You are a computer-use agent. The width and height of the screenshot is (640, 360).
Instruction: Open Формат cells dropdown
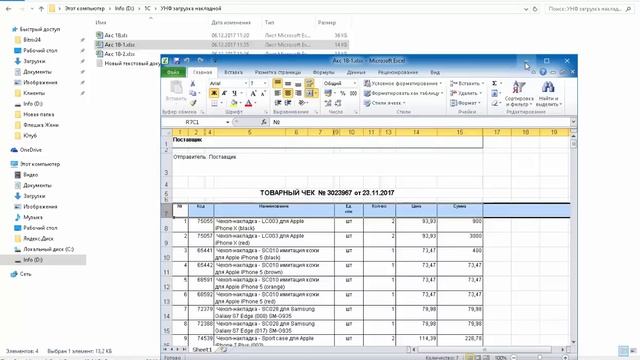click(465, 103)
